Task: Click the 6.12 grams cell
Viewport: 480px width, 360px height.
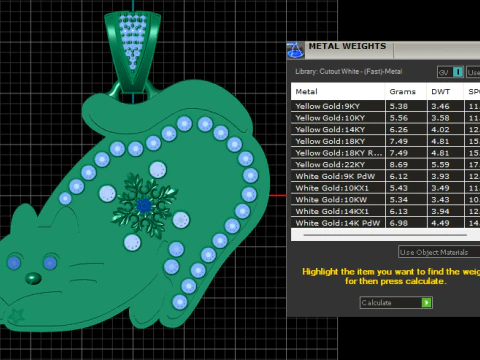Action: coord(406,176)
